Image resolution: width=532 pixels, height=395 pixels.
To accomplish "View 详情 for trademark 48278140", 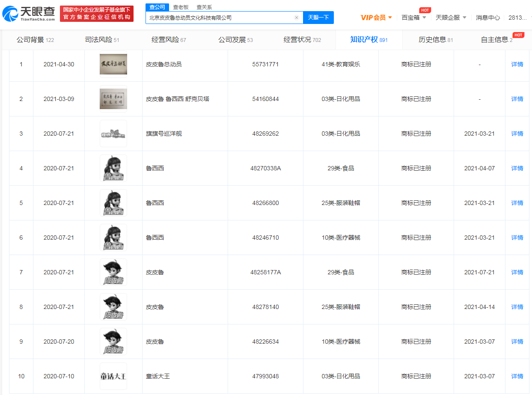I will (x=517, y=307).
